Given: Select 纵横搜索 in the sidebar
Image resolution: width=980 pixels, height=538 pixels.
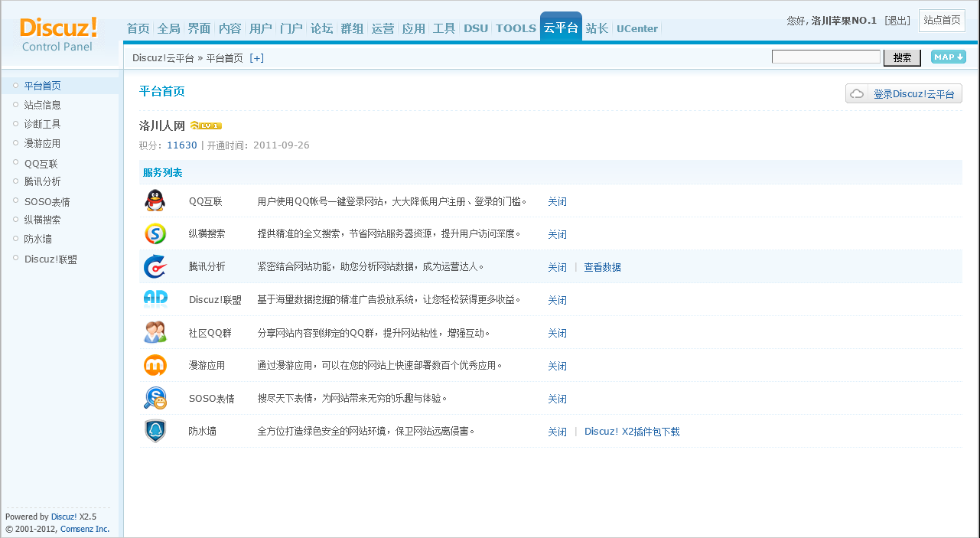Looking at the screenshot, I should coord(42,220).
